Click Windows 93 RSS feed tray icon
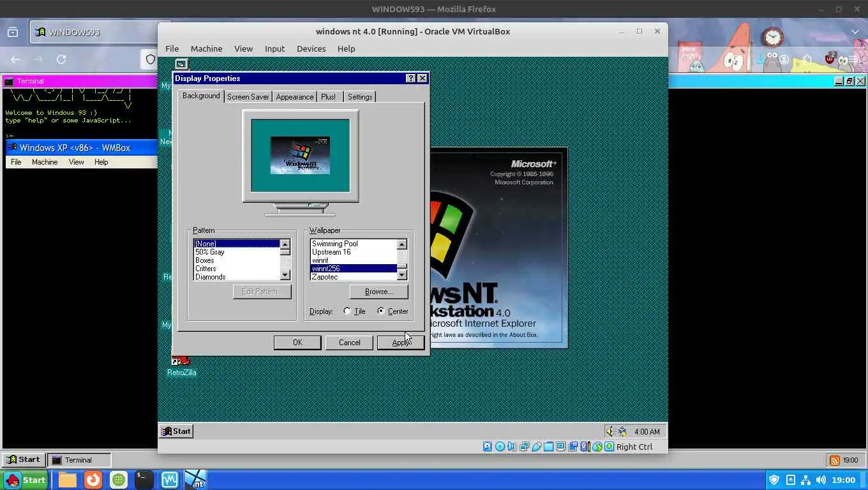This screenshot has width=868, height=490. (x=834, y=460)
